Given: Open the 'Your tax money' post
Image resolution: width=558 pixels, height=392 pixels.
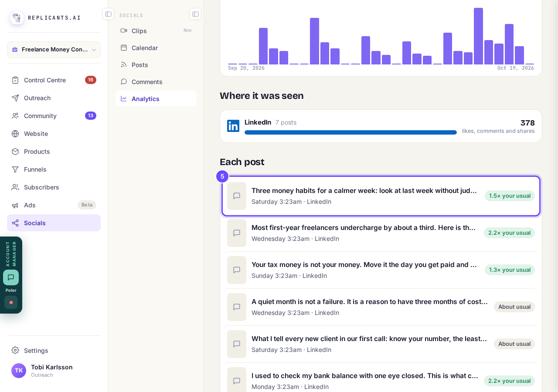Looking at the screenshot, I should coord(381,270).
